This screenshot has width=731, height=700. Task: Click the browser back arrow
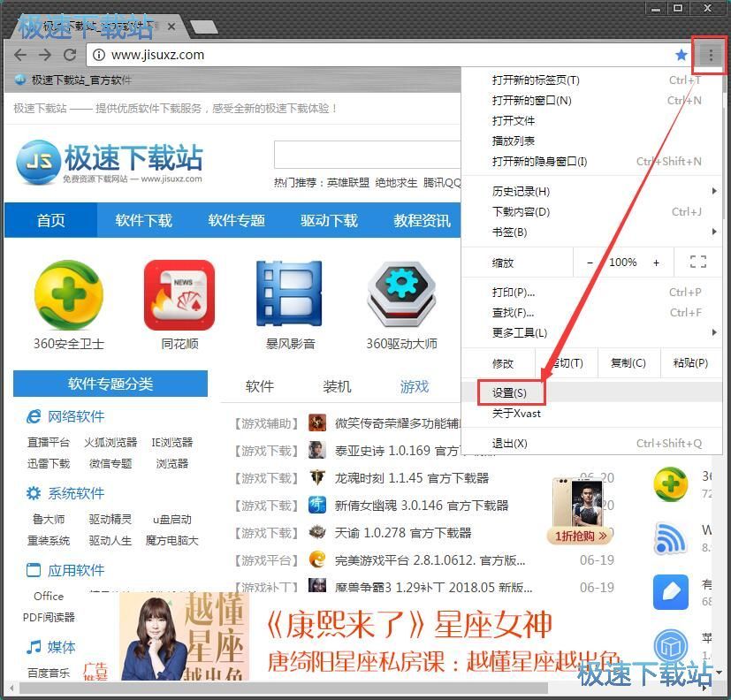[20, 55]
